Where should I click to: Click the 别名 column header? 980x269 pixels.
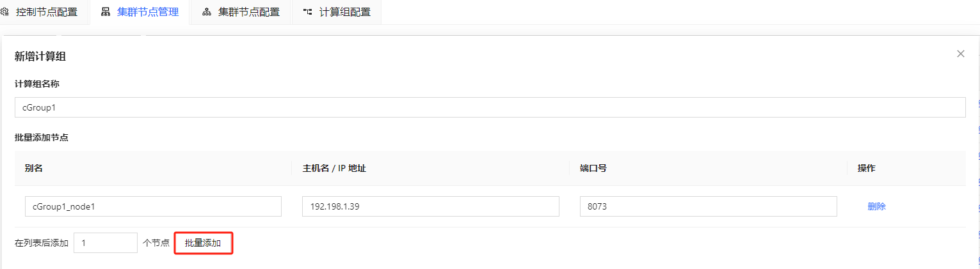[x=33, y=168]
